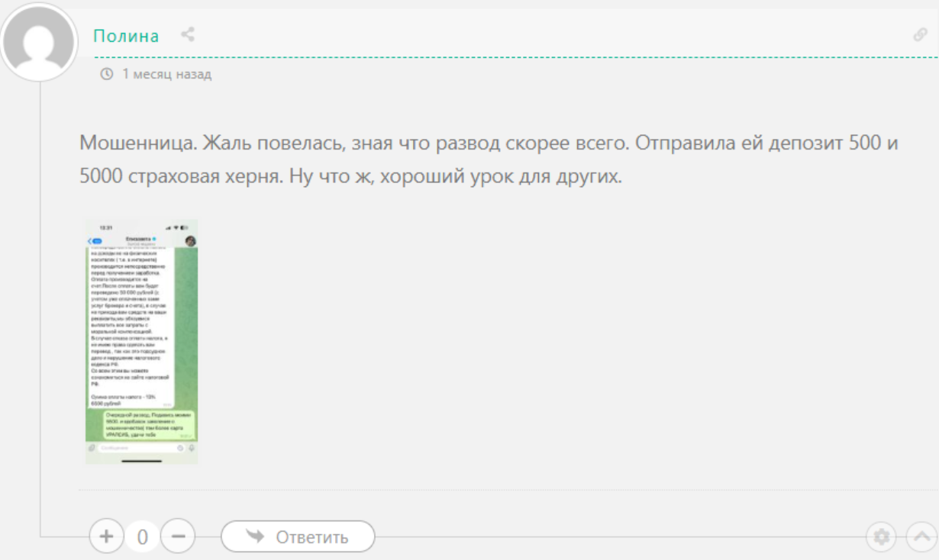The image size is (939, 560).
Task: Open the comment actions via the gear control
Action: [x=883, y=536]
